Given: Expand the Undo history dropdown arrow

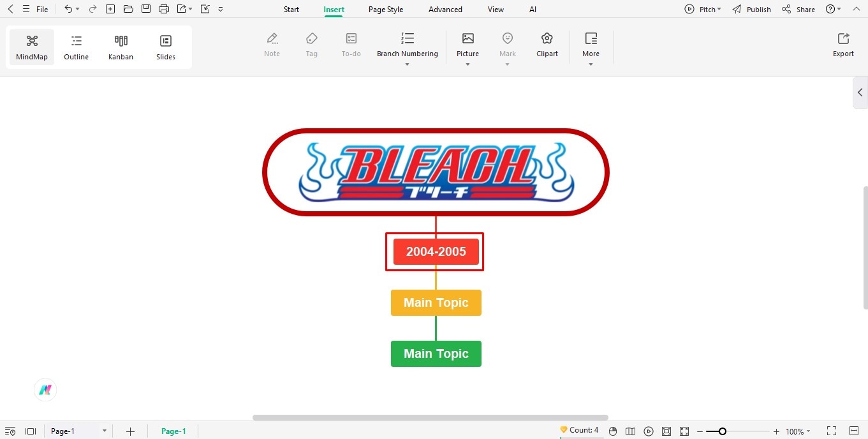Looking at the screenshot, I should 78,10.
